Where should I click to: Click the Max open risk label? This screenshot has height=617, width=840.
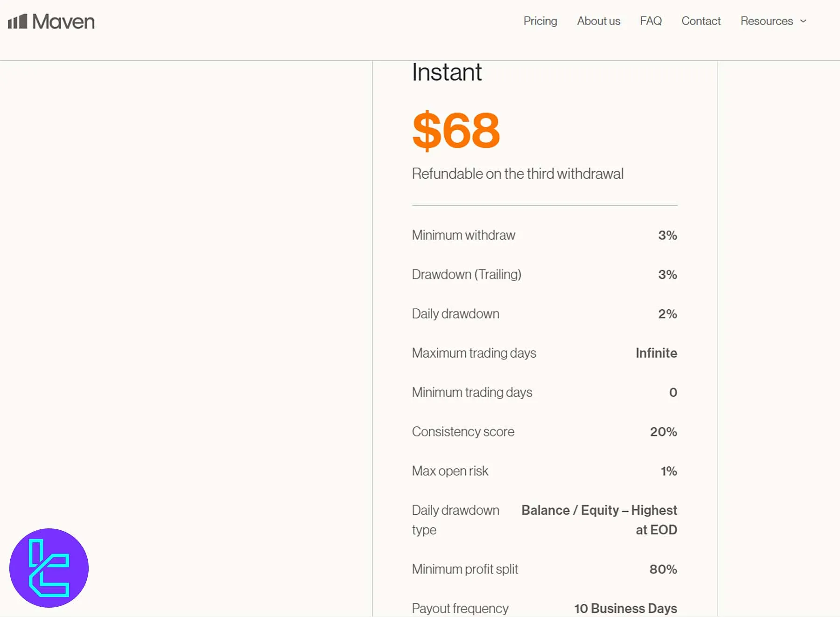450,471
